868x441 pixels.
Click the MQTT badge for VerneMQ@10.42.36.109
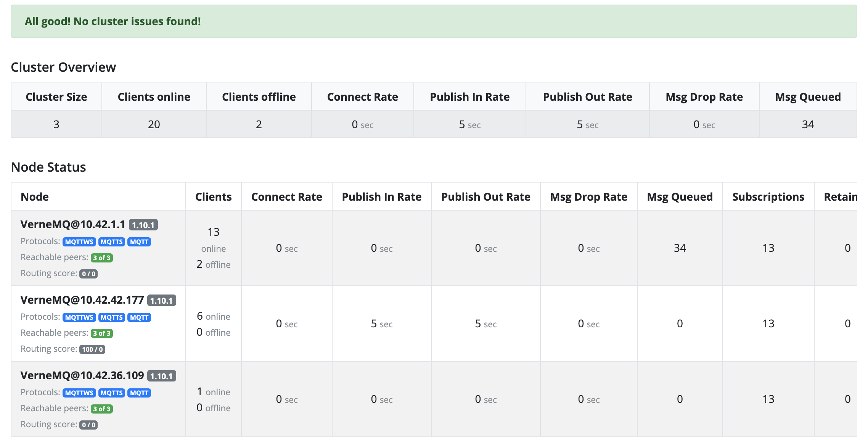click(139, 393)
